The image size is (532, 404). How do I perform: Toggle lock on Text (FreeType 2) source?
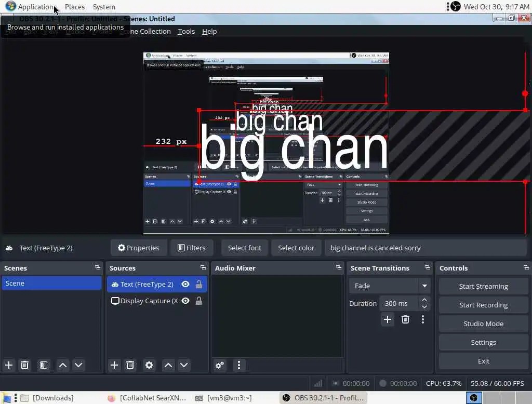199,284
